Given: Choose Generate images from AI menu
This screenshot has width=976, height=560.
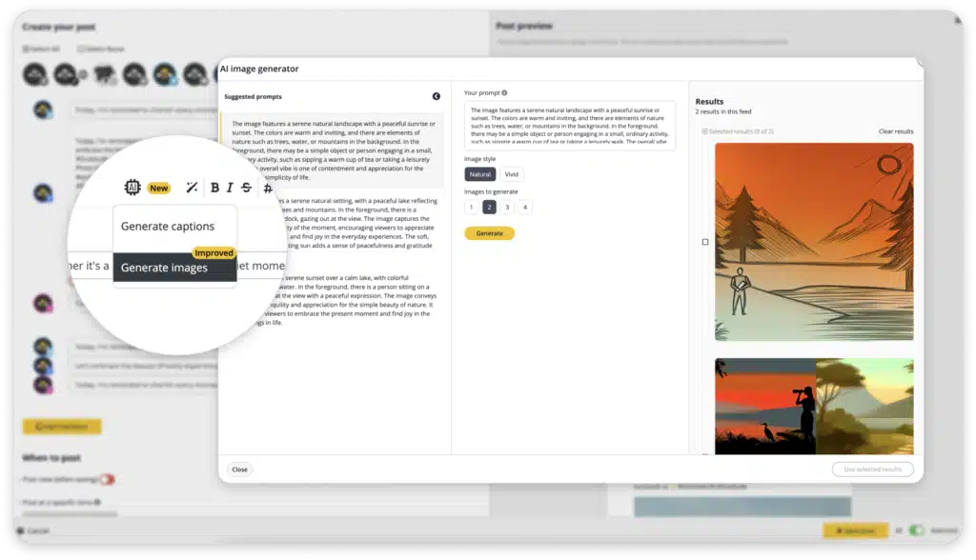Looking at the screenshot, I should 175,268.
